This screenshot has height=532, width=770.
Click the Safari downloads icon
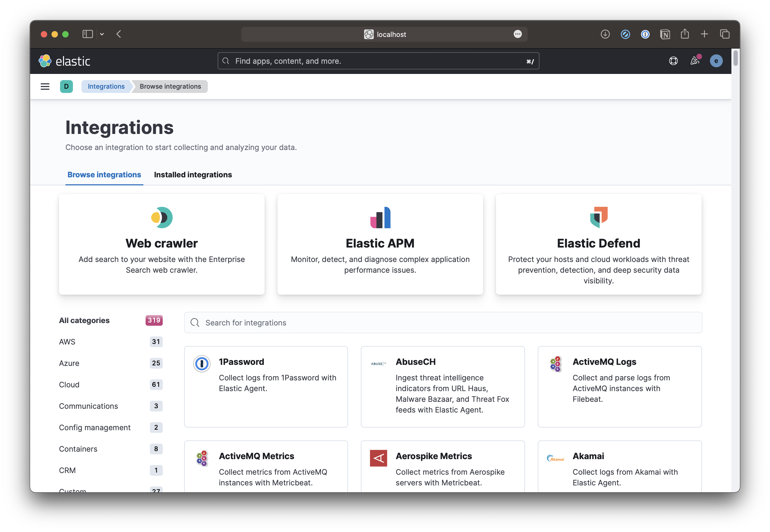(x=605, y=34)
